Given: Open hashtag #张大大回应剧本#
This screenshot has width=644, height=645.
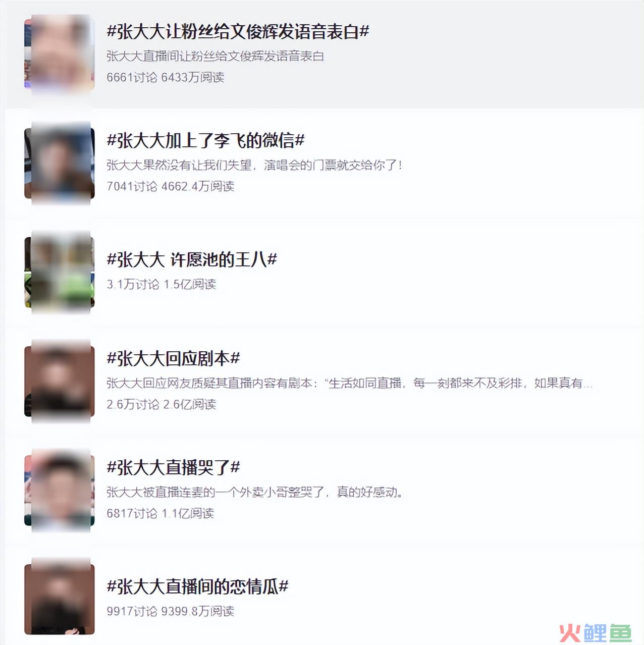Looking at the screenshot, I should click(x=173, y=358).
